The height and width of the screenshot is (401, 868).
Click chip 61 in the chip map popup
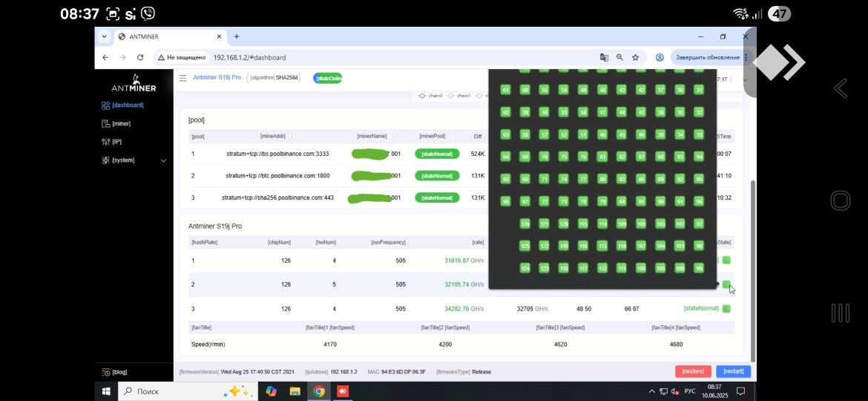(x=505, y=90)
